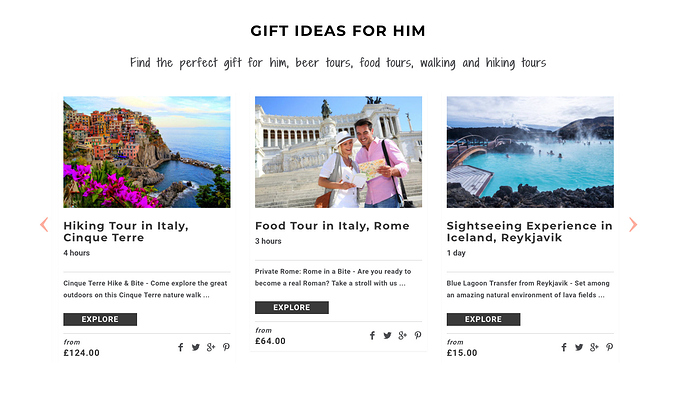
Task: Share Iceland Sightseeing card on Facebook
Action: (x=564, y=347)
